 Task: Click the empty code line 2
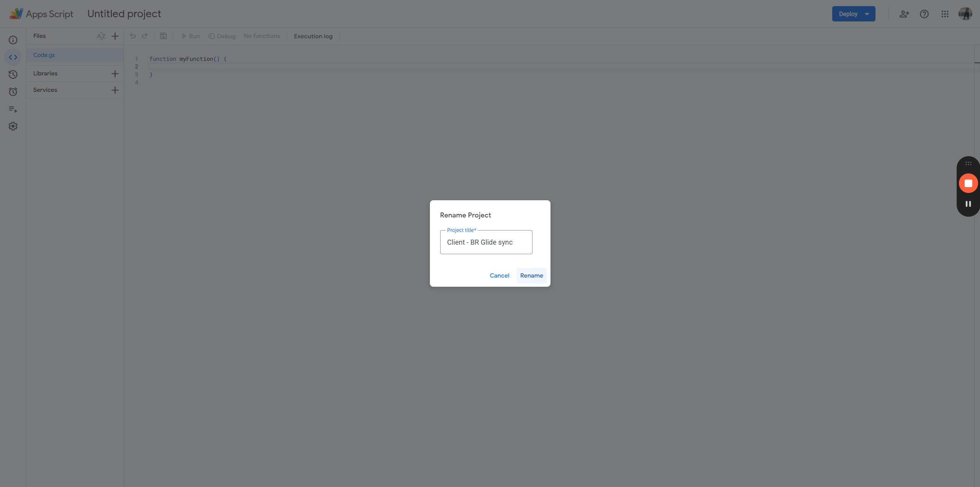tap(561, 67)
